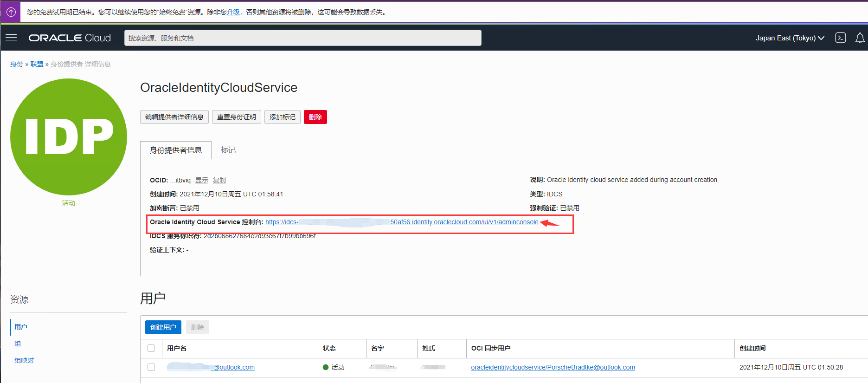Copy the OCID via 复制 link
Image resolution: width=868 pixels, height=383 pixels.
219,180
